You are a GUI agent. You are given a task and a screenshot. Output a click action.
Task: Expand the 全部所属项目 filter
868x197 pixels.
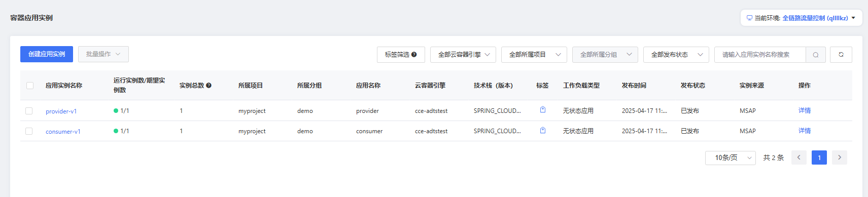tap(534, 55)
